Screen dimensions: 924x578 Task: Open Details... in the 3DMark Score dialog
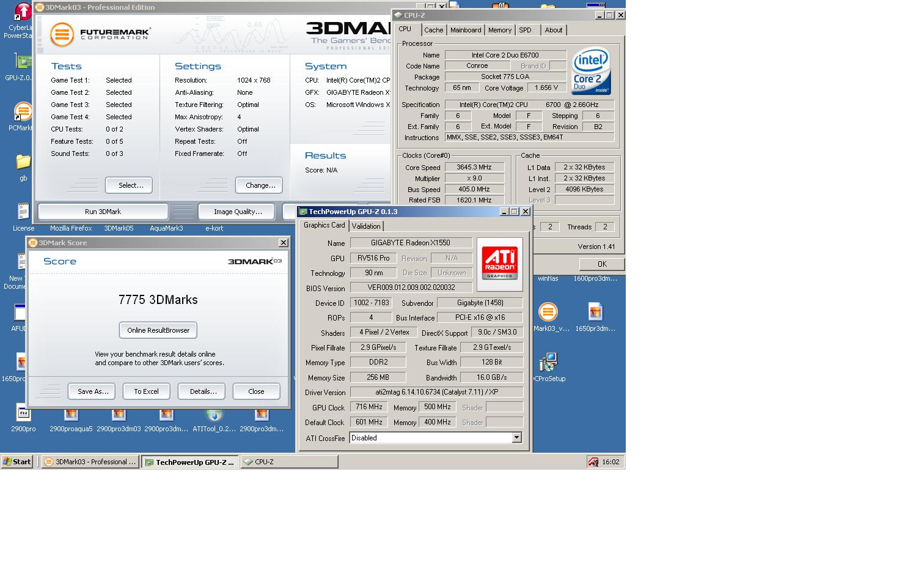(203, 391)
